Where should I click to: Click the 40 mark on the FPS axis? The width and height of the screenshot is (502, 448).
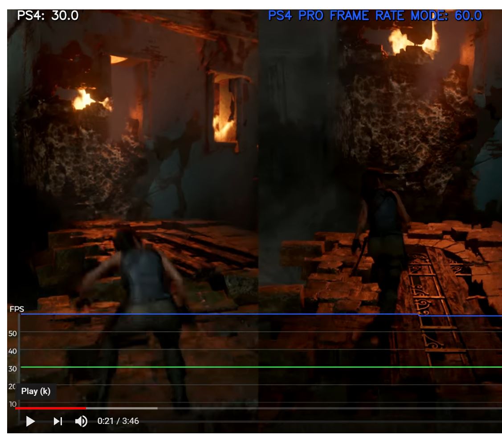pos(12,351)
